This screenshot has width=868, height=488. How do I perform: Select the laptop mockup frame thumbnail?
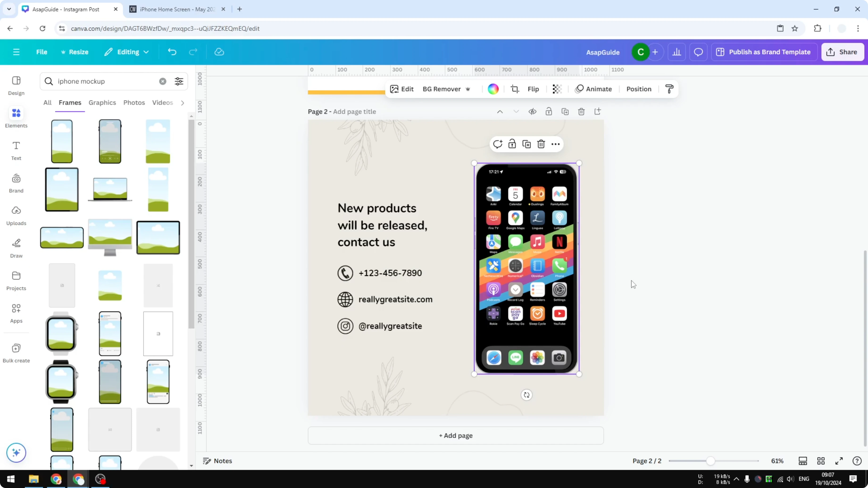109,190
